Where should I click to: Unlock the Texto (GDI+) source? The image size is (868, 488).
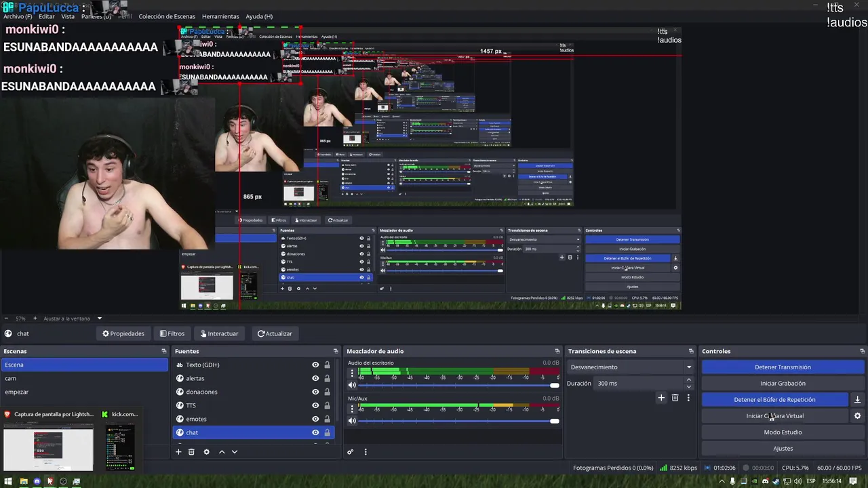click(x=327, y=365)
